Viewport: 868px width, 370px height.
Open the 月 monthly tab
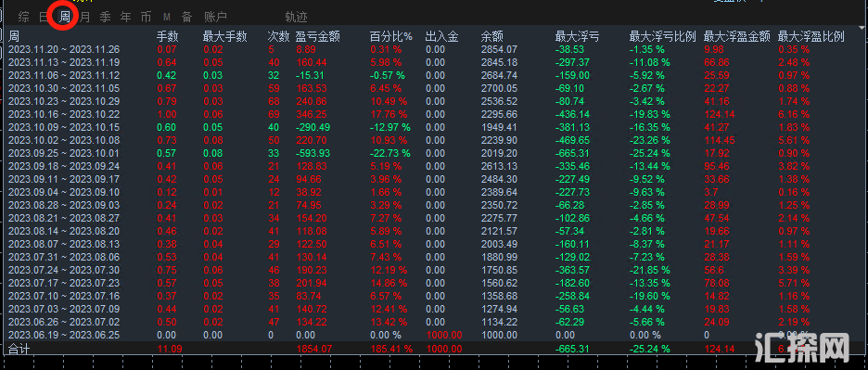click(84, 18)
